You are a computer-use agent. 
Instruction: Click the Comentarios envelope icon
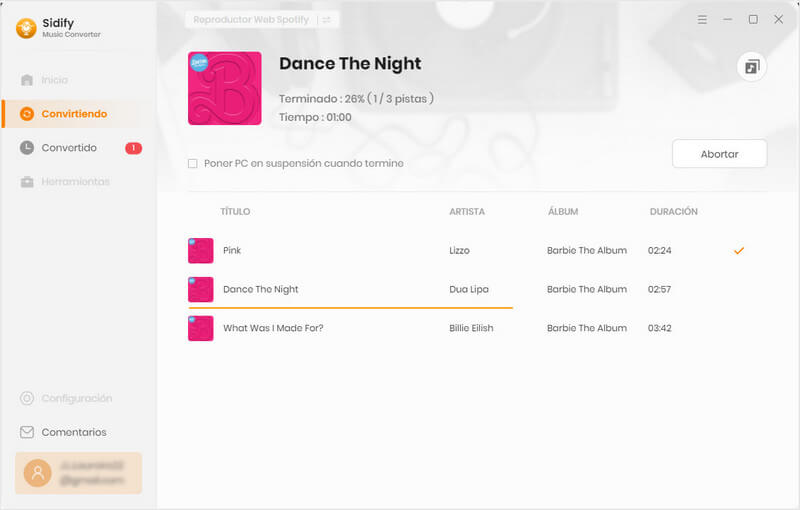(27, 432)
